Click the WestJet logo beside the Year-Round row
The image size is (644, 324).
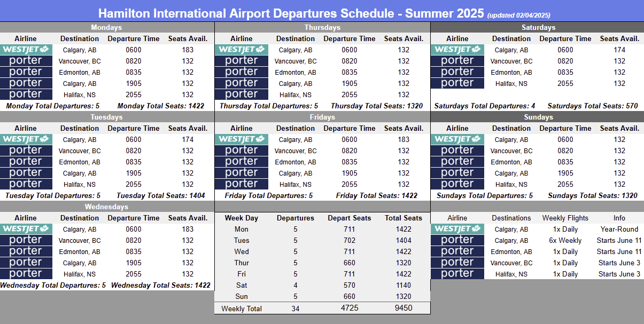[457, 229]
